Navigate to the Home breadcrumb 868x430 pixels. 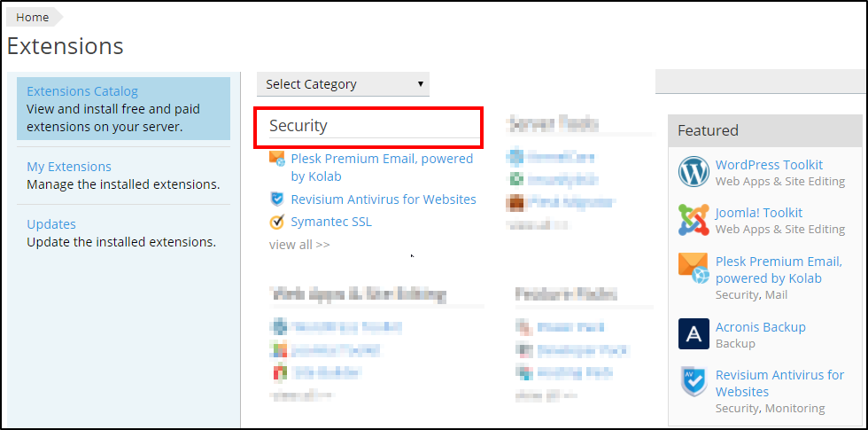click(32, 17)
